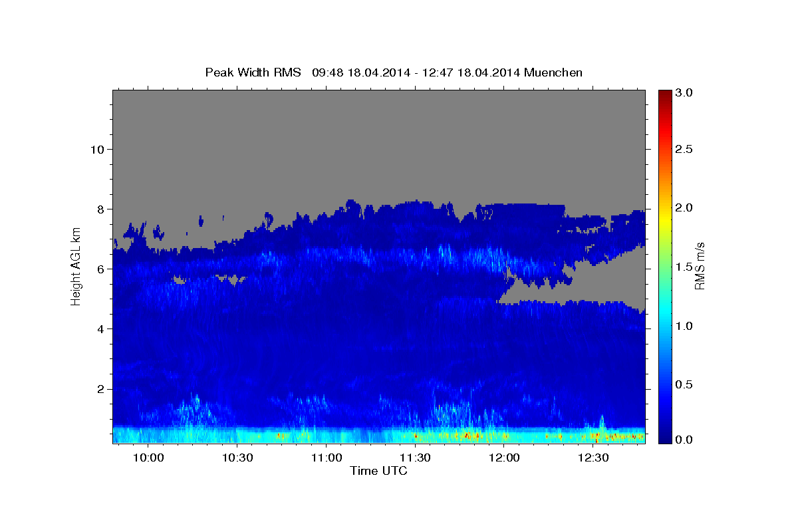The height and width of the screenshot is (532, 798).
Task: Click the '10:00' time axis tick label
Action: [x=148, y=458]
